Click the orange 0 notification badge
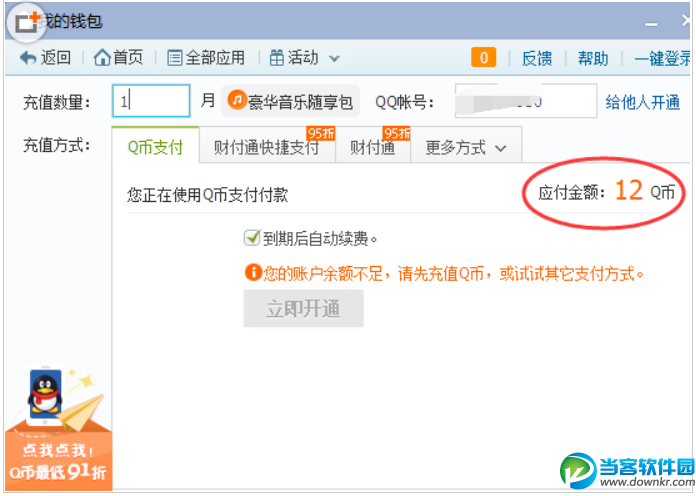Viewport: 696px width, 496px height. (483, 58)
